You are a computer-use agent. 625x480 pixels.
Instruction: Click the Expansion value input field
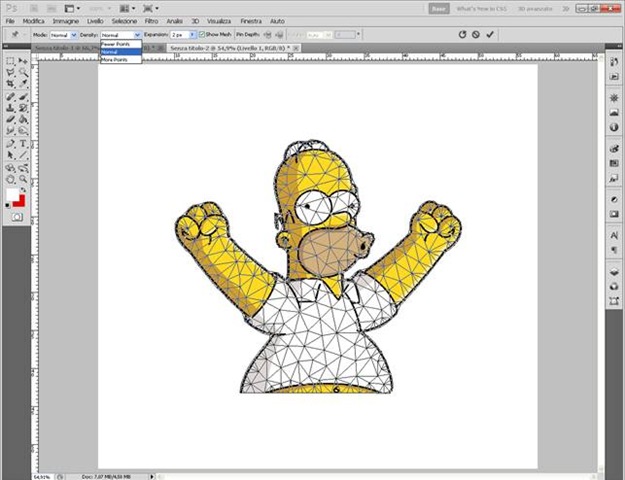[x=180, y=35]
